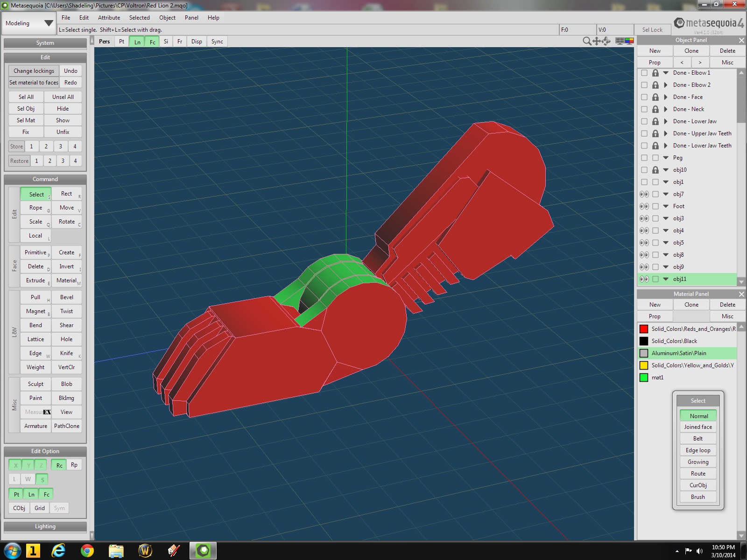Screen dimensions: 747x560
Task: Hide obj3 using its eyes icon
Action: coord(644,218)
